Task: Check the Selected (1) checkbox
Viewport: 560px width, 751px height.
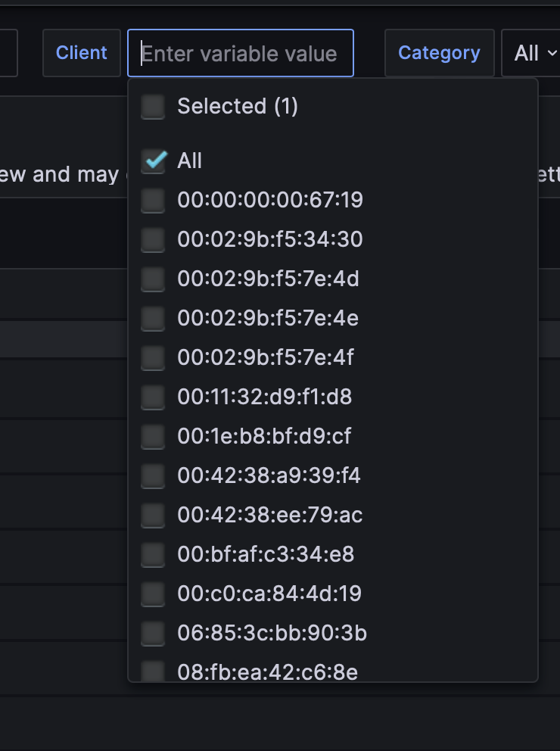Action: [153, 107]
